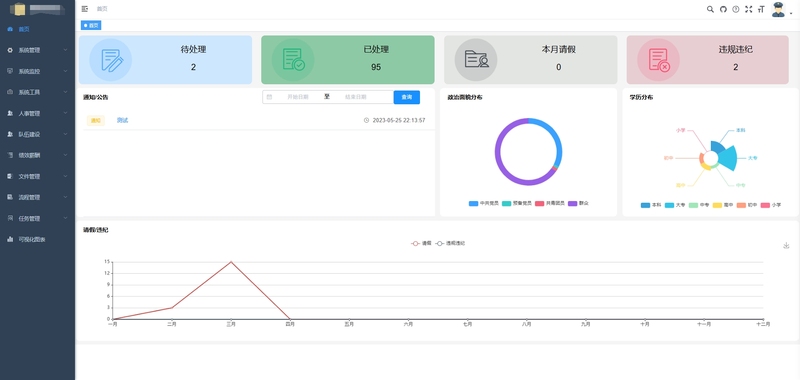
Task: Click the 系统工具 toolbox icon
Action: [10, 92]
